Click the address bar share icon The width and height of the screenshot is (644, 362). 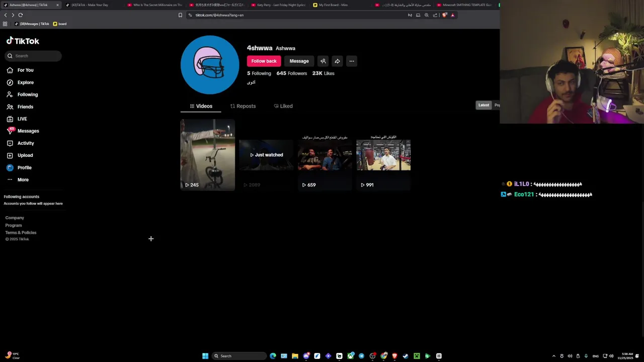point(435,15)
